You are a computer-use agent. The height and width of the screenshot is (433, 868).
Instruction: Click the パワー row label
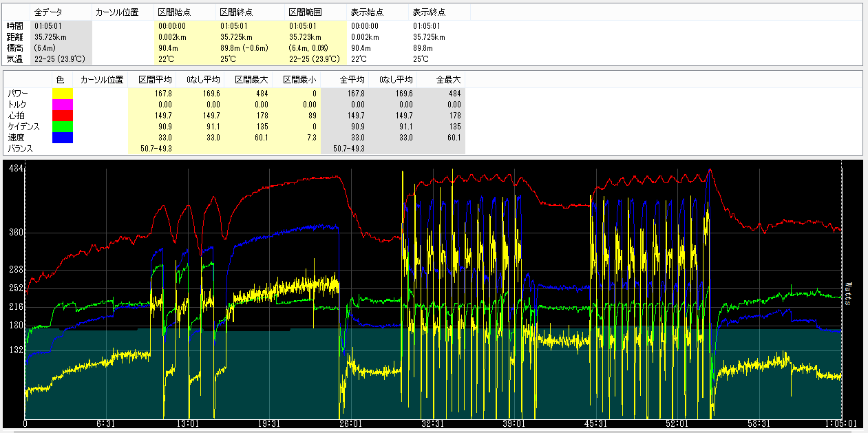point(19,93)
